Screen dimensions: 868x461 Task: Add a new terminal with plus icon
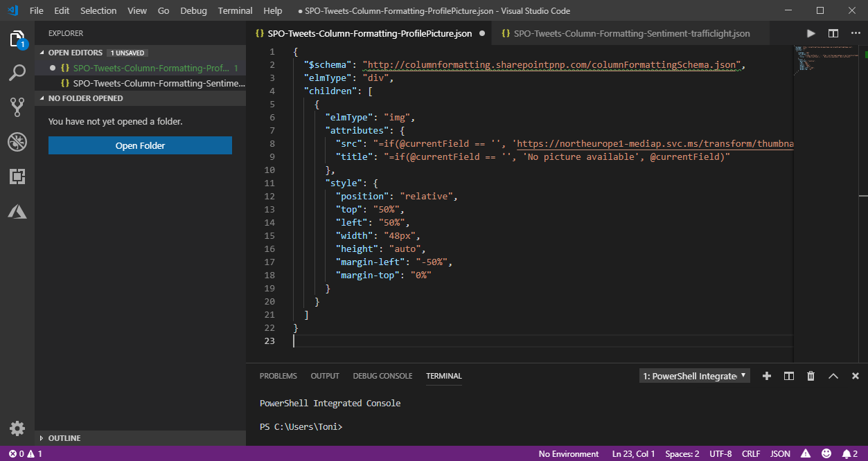tap(767, 376)
